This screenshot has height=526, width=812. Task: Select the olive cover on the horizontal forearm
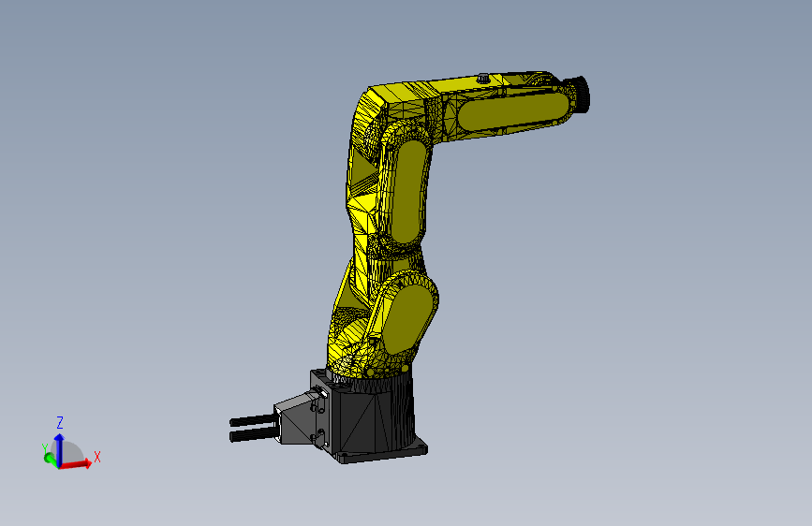pyautogui.click(x=512, y=111)
